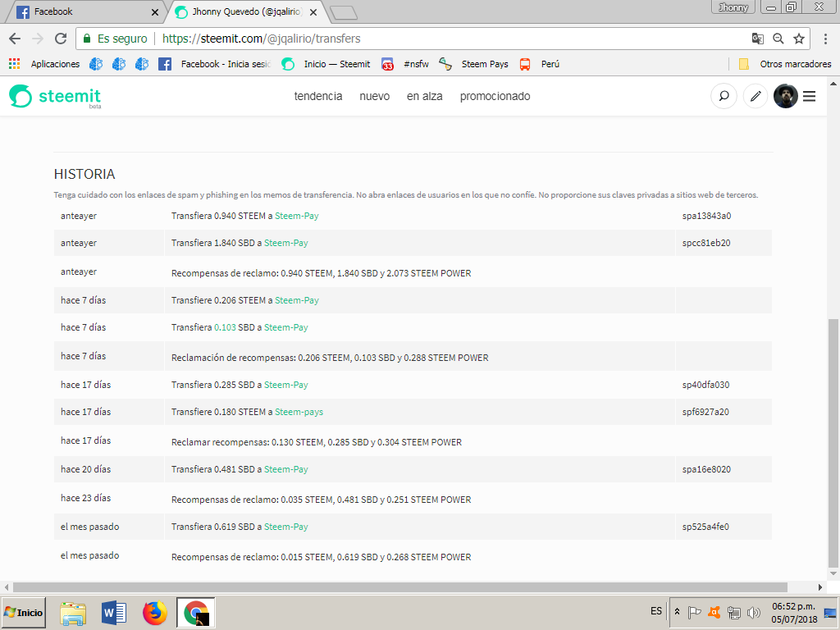Click the Chrome taskbar icon
840x630 pixels.
click(x=195, y=613)
